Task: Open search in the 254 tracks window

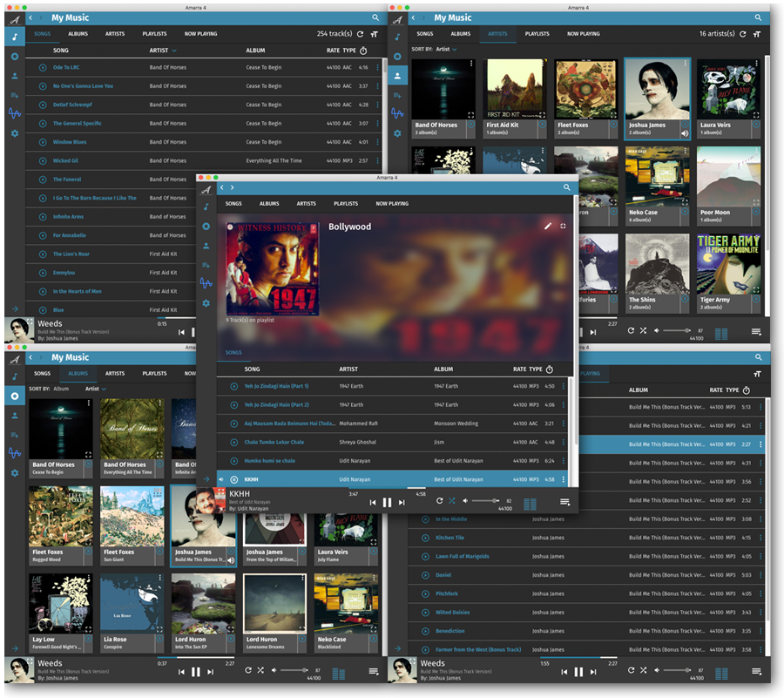Action: (x=376, y=17)
